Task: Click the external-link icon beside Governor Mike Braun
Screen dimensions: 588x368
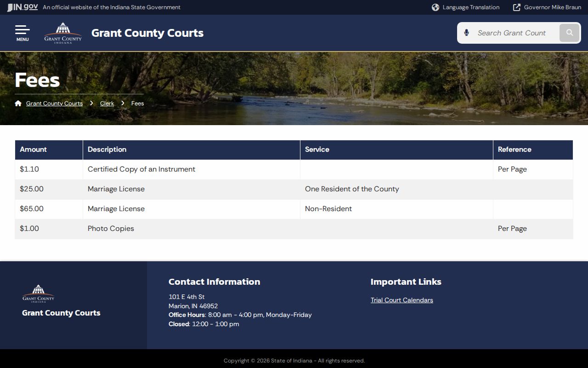Action: (517, 7)
